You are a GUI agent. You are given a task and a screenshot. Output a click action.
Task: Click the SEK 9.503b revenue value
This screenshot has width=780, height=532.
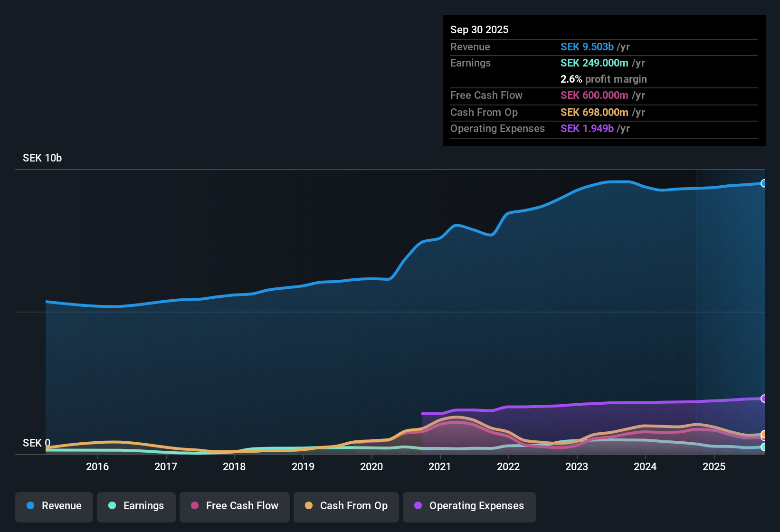[x=587, y=47]
